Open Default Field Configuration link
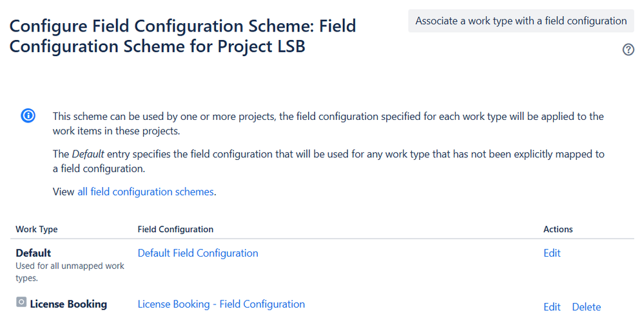 [x=198, y=253]
